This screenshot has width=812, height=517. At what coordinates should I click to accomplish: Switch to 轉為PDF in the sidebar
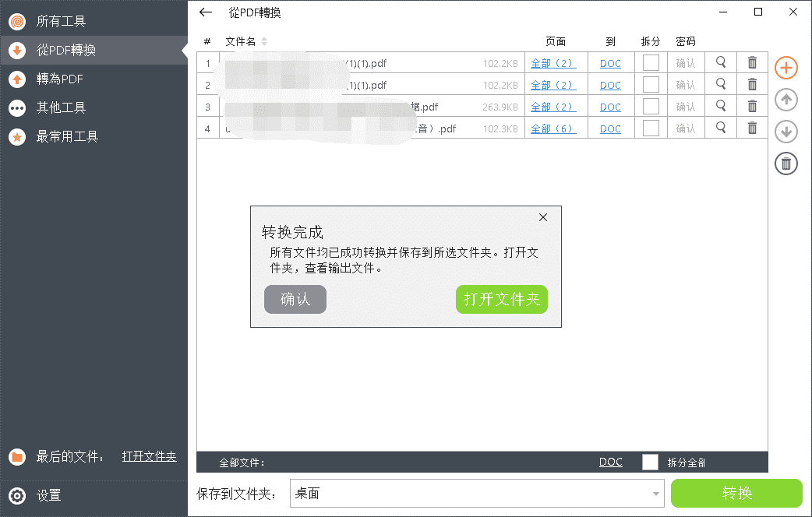click(94, 79)
